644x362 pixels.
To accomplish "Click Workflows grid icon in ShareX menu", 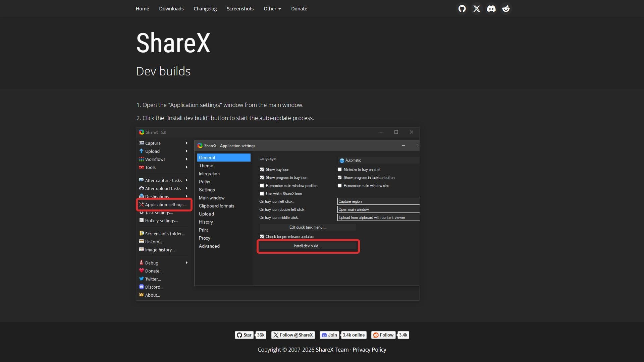I will 142,159.
